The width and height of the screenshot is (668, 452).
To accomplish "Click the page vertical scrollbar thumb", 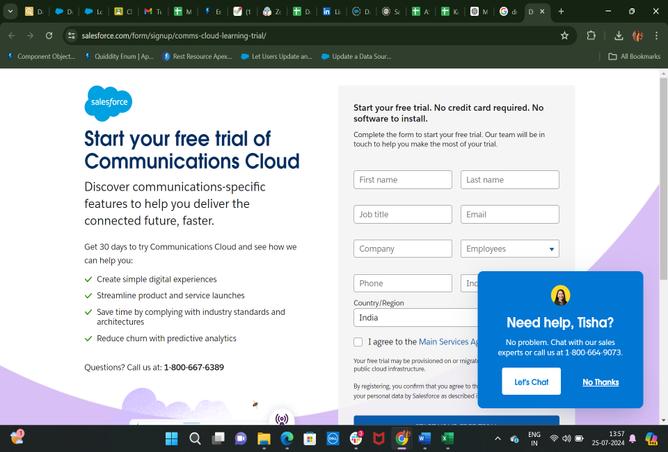I will [663, 179].
